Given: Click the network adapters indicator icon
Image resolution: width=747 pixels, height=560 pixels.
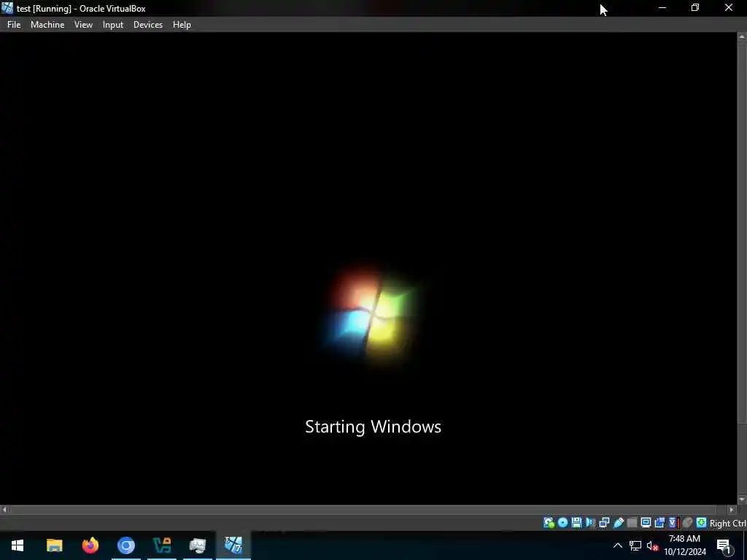Looking at the screenshot, I should coord(604,523).
